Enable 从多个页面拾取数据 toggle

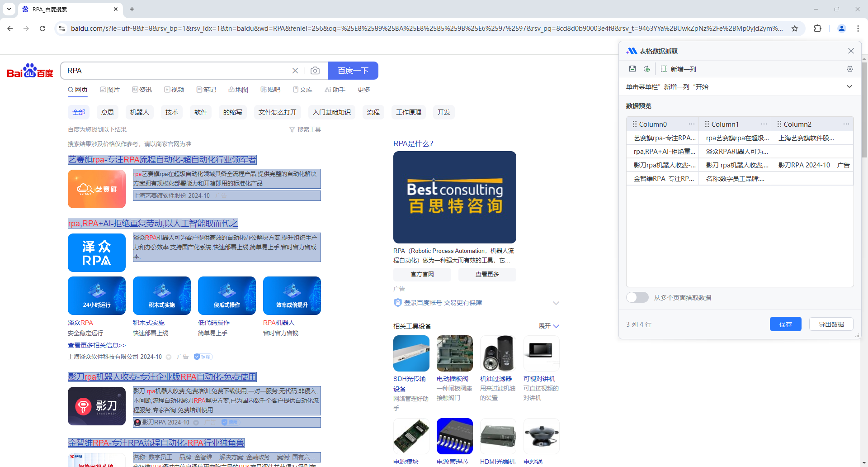point(637,297)
